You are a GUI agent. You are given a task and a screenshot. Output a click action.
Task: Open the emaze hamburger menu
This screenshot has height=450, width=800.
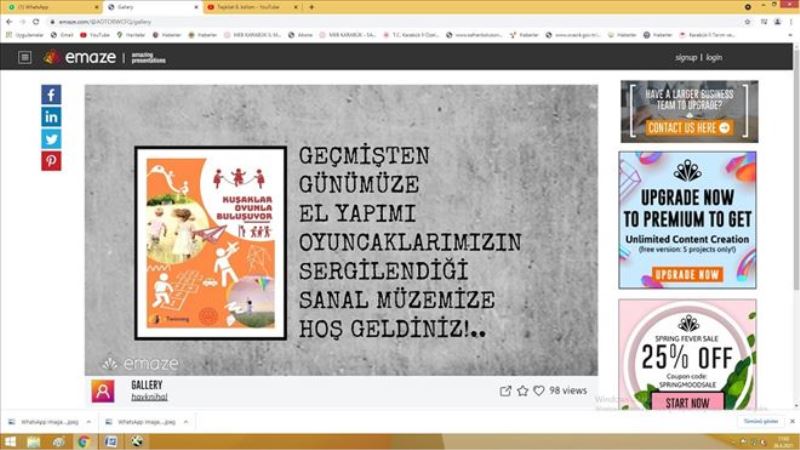[25, 58]
